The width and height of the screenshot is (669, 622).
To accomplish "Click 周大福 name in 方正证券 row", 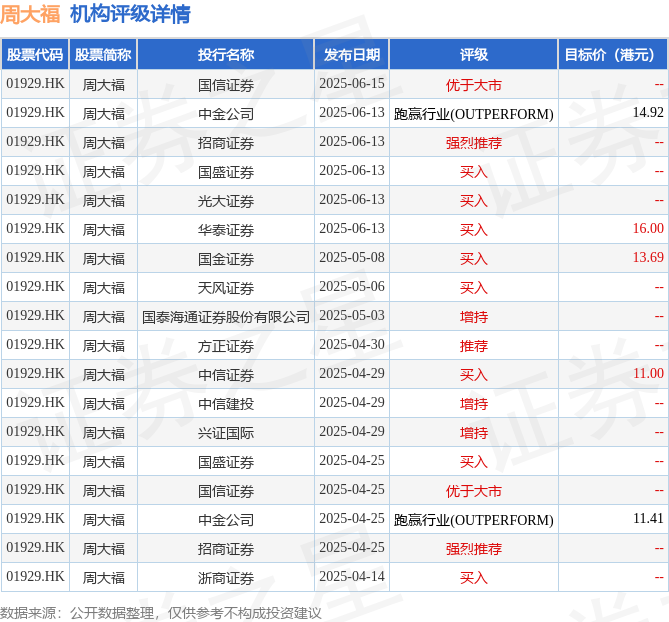I will coord(103,346).
